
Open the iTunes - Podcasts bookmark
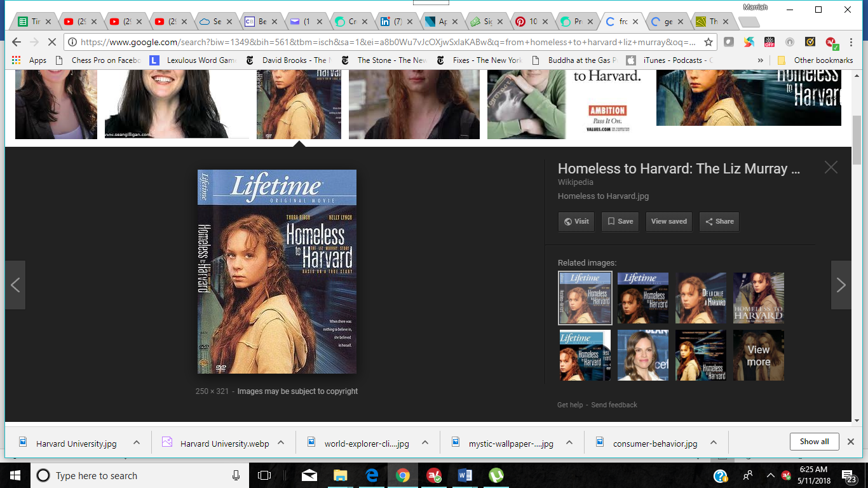click(x=670, y=60)
